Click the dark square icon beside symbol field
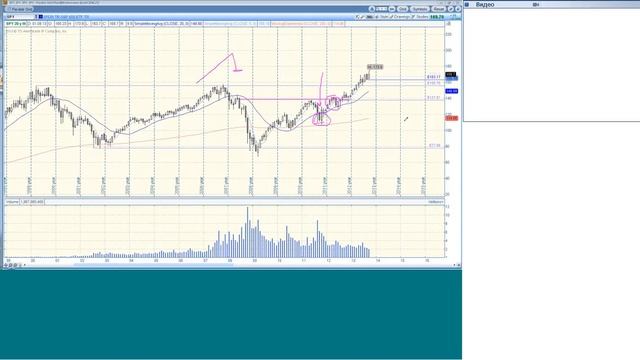The width and height of the screenshot is (640, 360). click(x=41, y=17)
